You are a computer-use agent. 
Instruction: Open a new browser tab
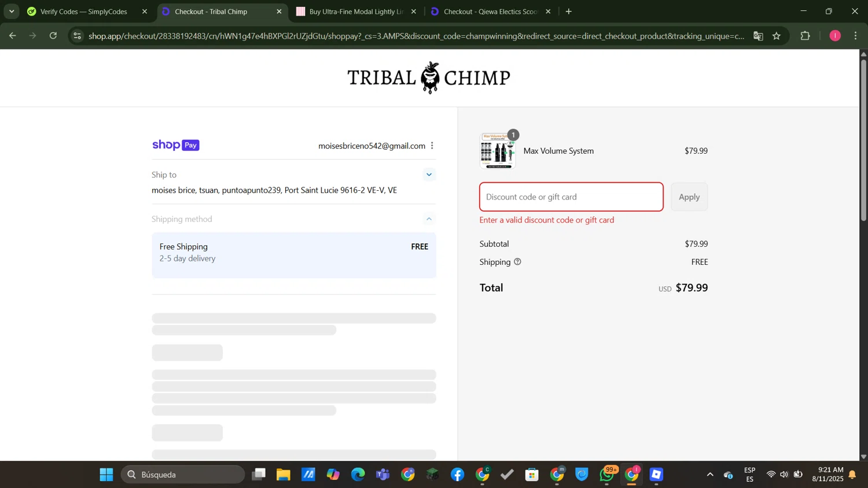[x=569, y=12]
